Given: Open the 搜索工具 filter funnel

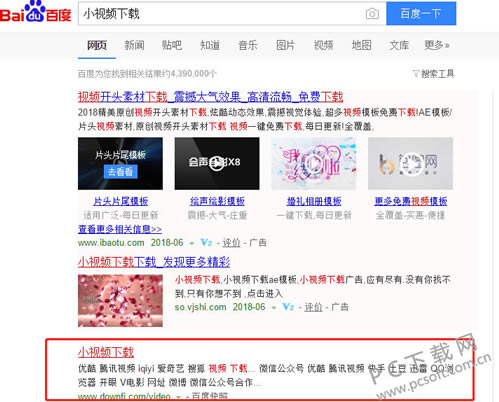Looking at the screenshot, I should 416,74.
